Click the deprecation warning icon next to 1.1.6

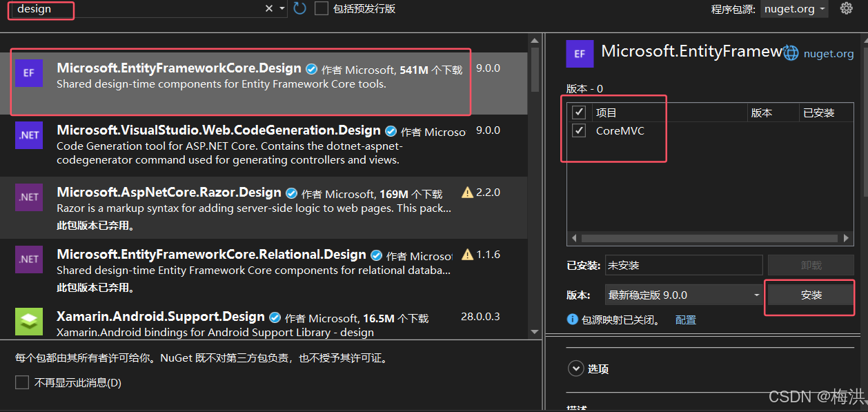point(467,255)
